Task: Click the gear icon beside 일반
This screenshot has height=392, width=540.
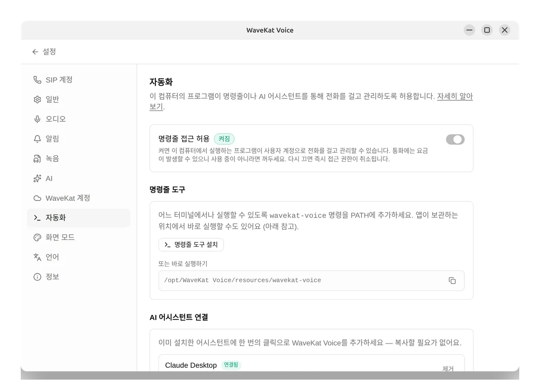Action: [x=37, y=99]
